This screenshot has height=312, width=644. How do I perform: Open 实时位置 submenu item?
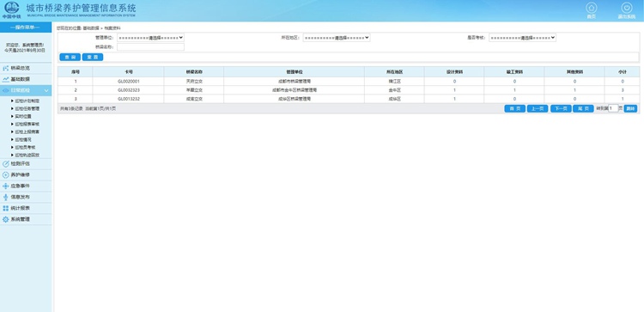click(x=23, y=116)
